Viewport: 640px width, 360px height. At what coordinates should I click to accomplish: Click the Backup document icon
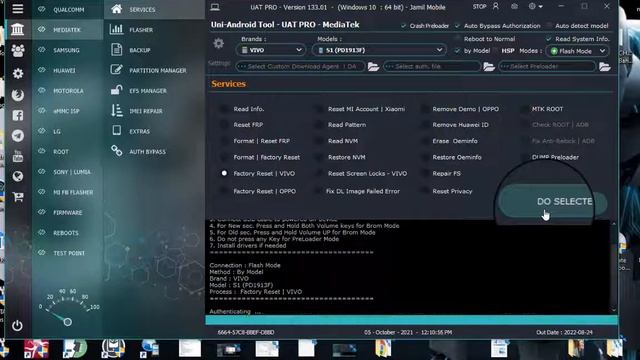[116, 49]
